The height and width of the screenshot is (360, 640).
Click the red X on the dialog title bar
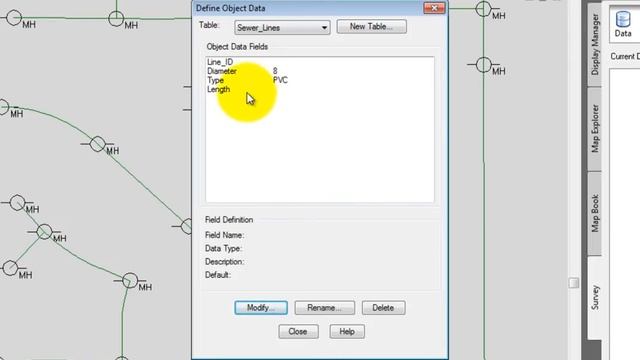434,8
